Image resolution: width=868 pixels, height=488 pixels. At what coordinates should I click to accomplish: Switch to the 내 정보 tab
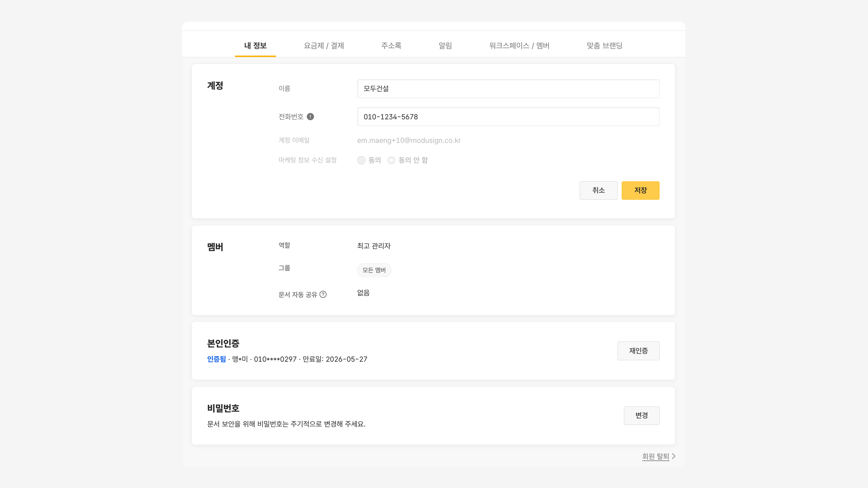click(x=255, y=45)
